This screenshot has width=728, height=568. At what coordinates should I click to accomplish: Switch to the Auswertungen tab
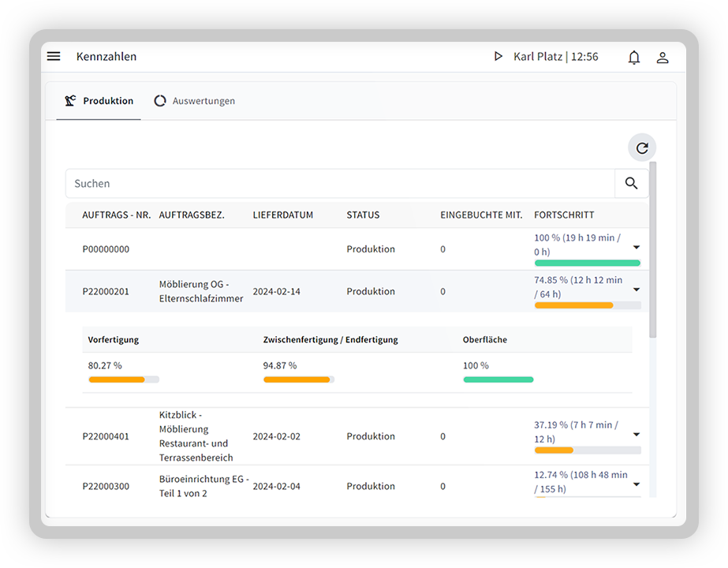coord(205,101)
